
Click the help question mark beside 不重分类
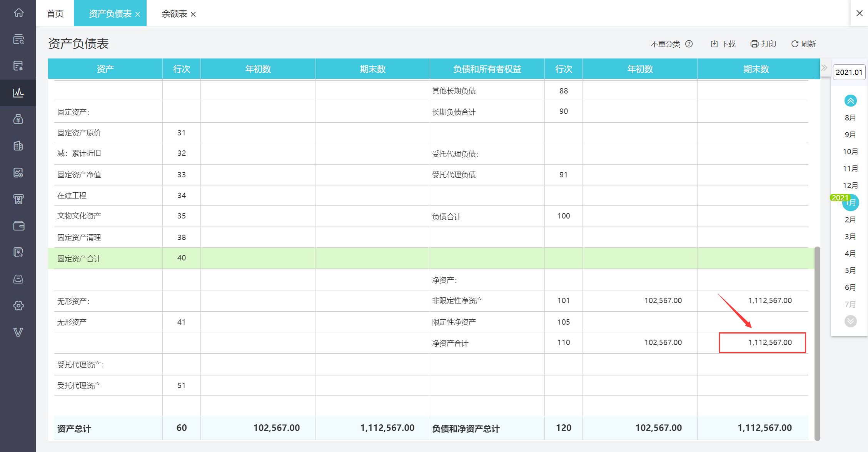pos(689,44)
